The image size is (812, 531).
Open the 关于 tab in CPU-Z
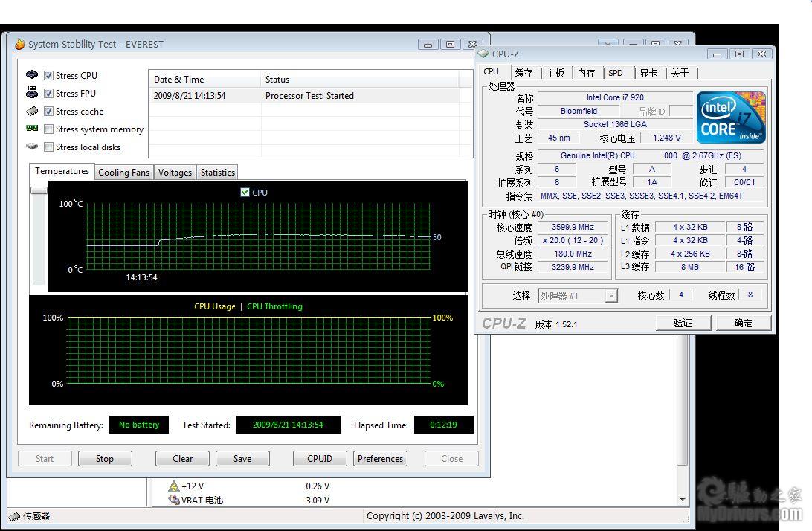(x=680, y=73)
